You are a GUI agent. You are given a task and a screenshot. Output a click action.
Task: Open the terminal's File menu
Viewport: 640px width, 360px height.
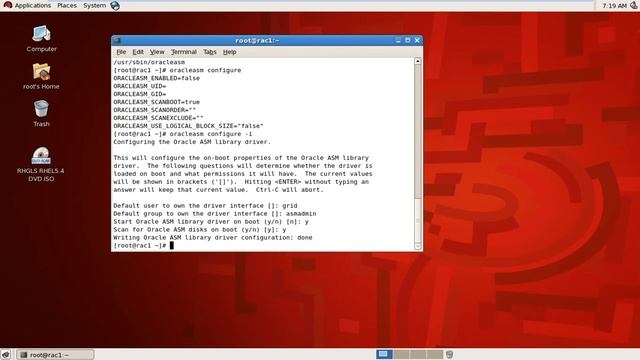(x=121, y=52)
